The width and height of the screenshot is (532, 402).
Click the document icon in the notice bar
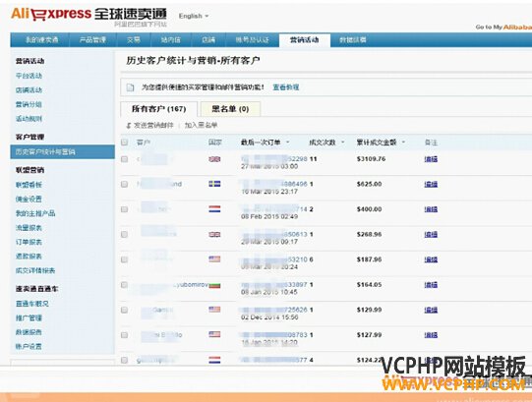pyautogui.click(x=130, y=87)
